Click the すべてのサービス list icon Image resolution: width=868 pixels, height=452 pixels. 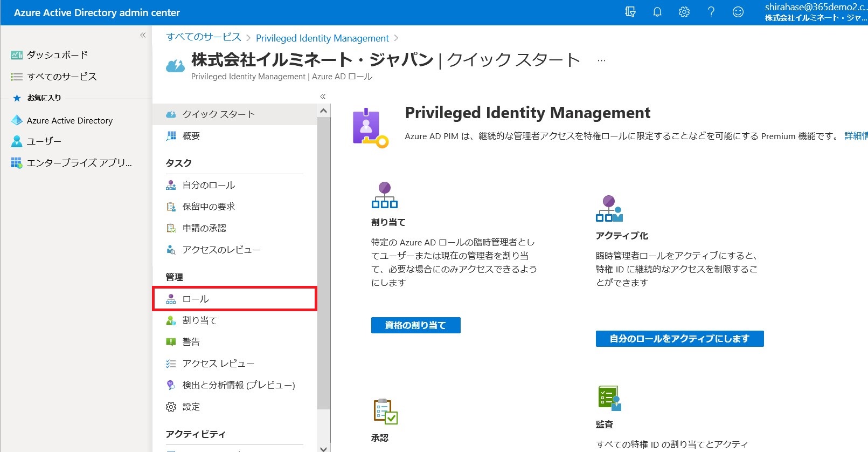pos(17,77)
